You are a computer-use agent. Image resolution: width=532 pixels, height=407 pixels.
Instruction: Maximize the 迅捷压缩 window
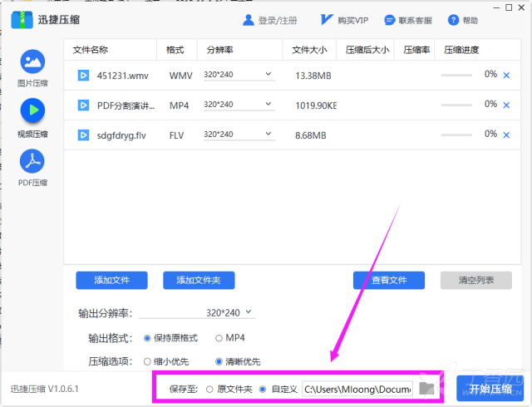(x=509, y=7)
